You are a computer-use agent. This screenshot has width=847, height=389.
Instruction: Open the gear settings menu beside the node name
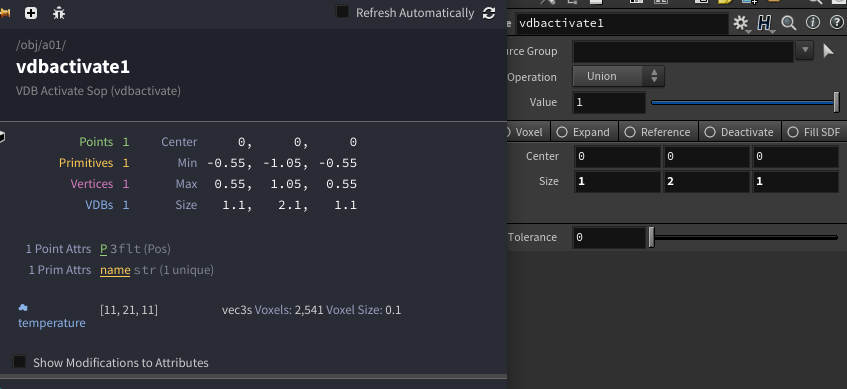click(x=741, y=23)
